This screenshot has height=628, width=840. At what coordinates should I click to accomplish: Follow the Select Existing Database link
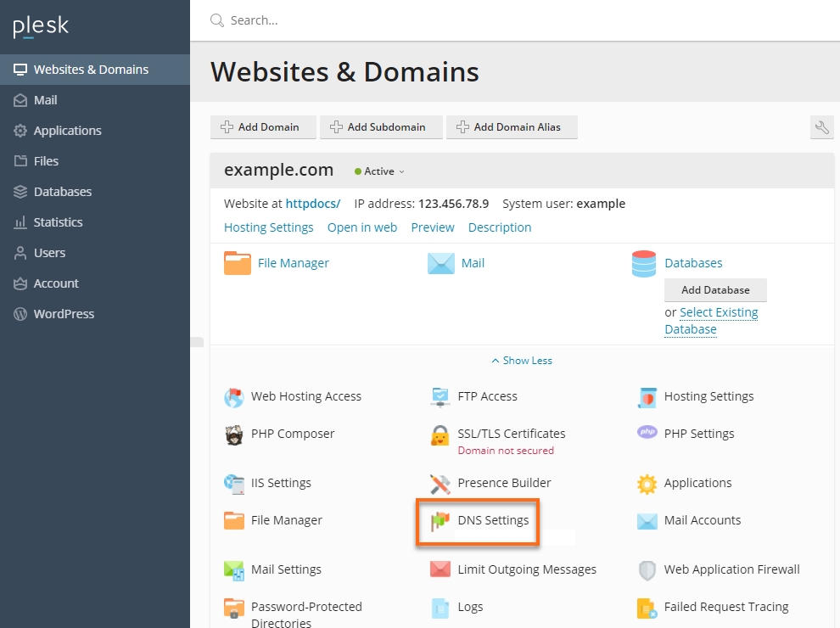pyautogui.click(x=718, y=312)
